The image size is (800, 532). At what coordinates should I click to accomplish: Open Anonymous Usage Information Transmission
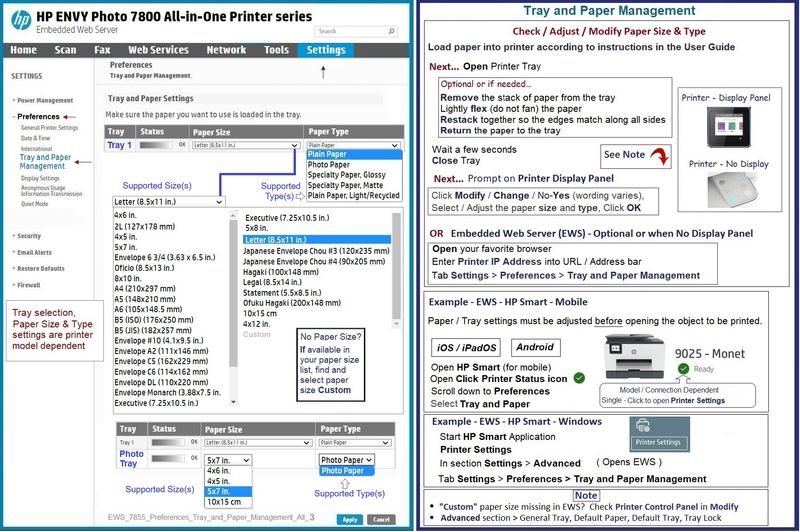51,191
